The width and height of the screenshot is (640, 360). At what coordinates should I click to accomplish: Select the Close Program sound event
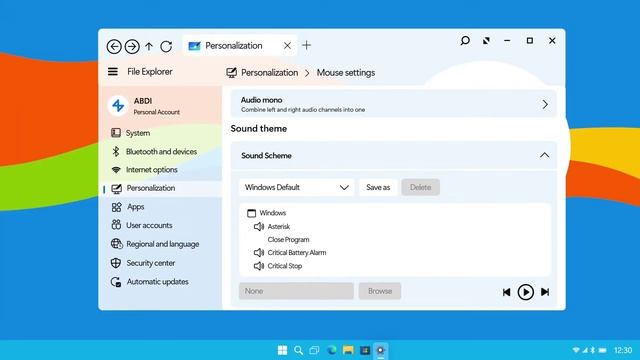pos(288,240)
